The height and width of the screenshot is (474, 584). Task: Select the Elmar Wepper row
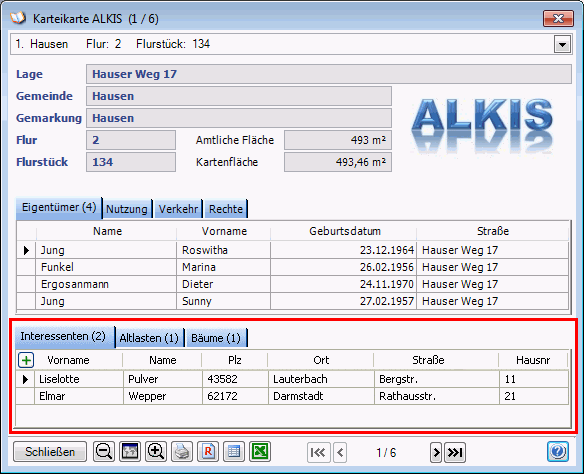coord(292,396)
